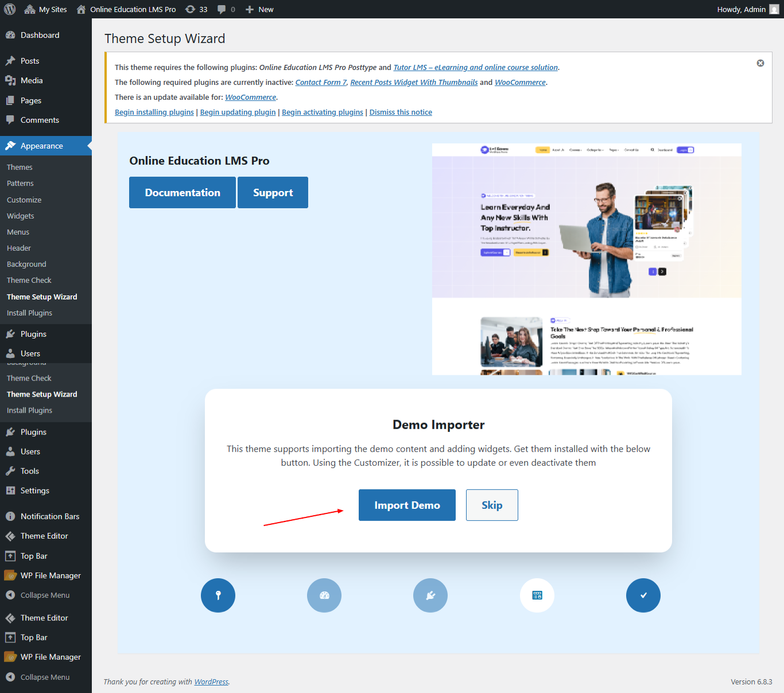Open Customize under Appearance

pyautogui.click(x=24, y=200)
